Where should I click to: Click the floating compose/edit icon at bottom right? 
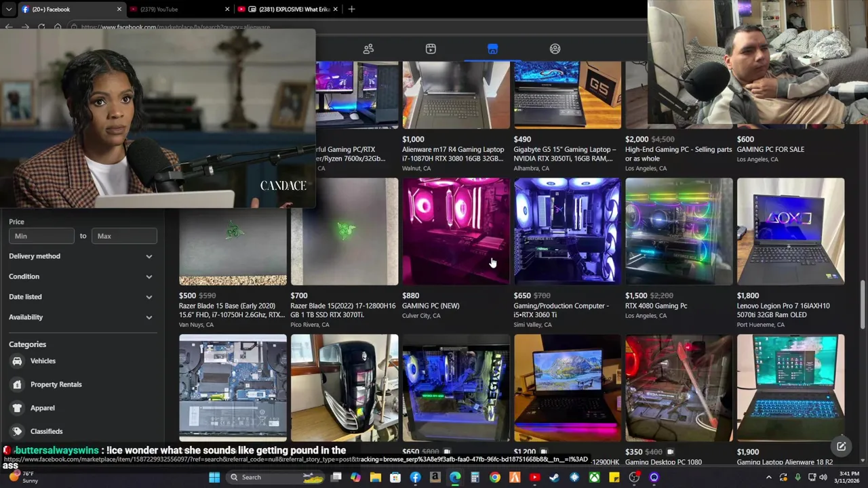pos(841,446)
